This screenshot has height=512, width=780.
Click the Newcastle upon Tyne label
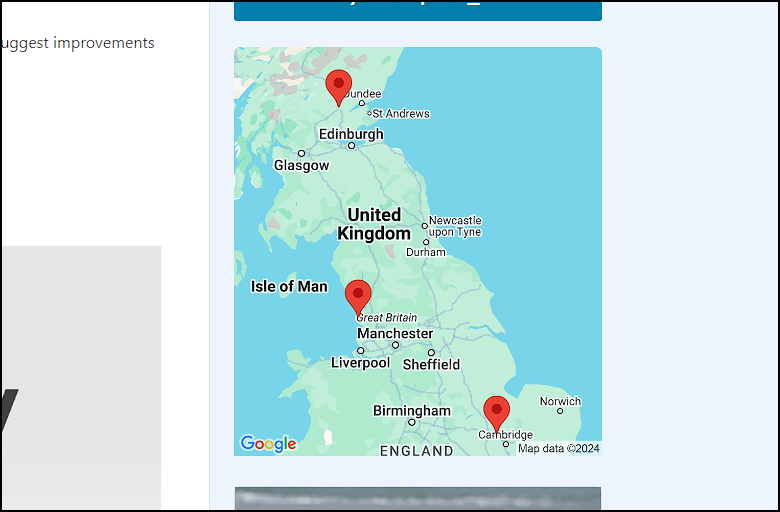(455, 226)
